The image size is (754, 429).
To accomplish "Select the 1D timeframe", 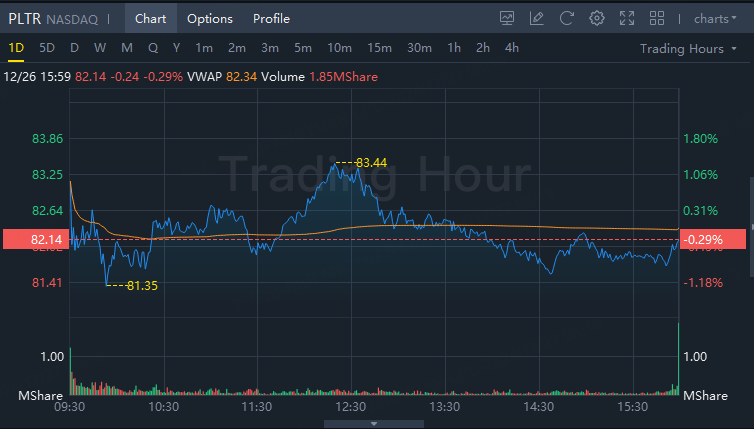I will coord(16,48).
